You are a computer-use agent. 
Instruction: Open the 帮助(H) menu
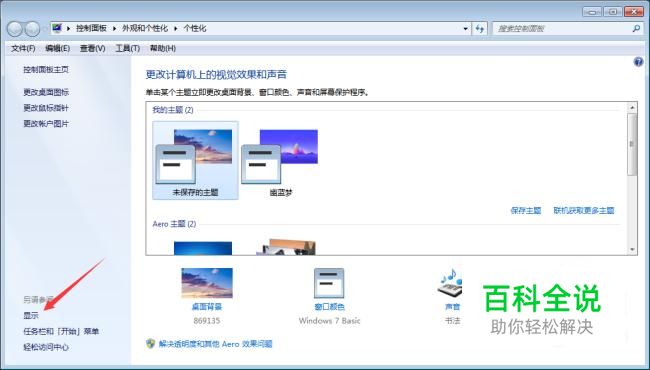(x=163, y=48)
